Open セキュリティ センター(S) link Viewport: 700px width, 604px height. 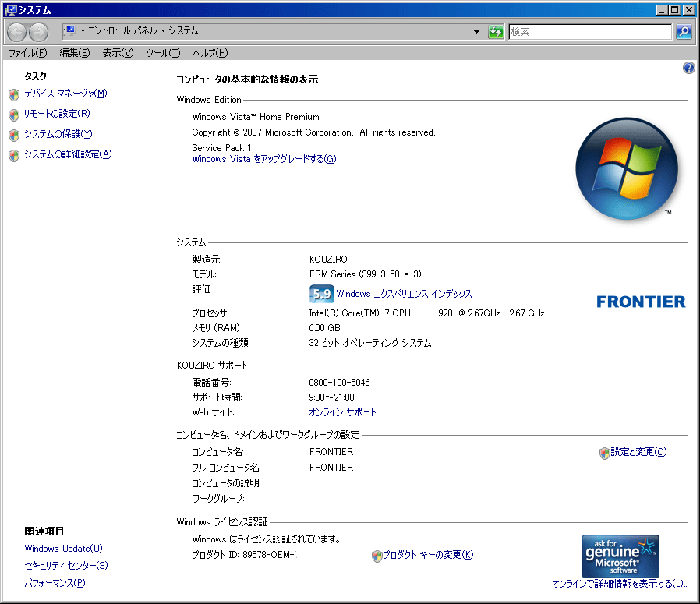click(x=66, y=566)
